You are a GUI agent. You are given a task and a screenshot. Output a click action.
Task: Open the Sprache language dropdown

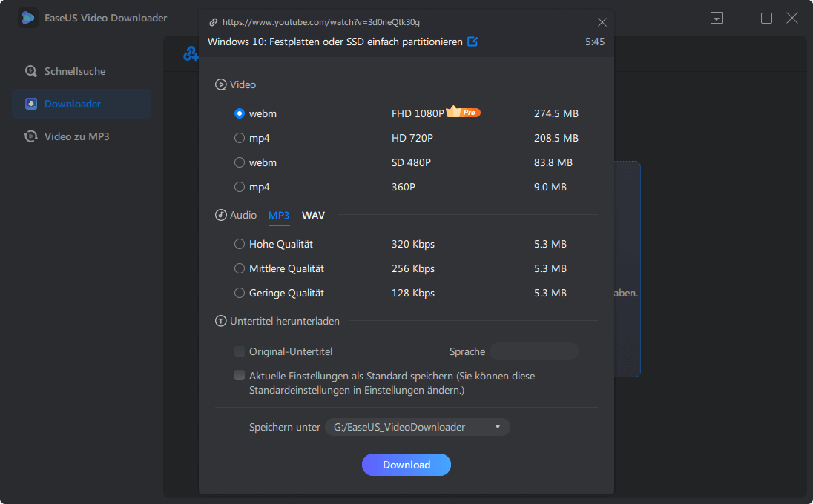(534, 351)
